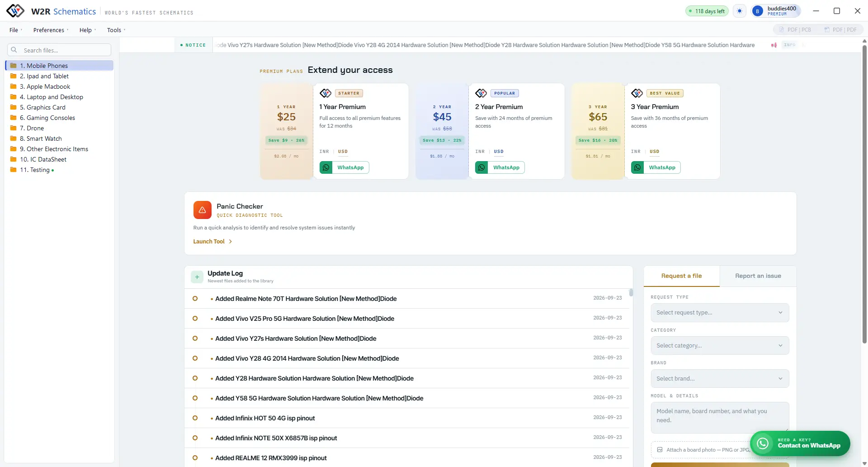Screen dimensions: 868x467
Task: Click the WhatsApp icon in the 2 Year Premium card
Action: coord(481,167)
